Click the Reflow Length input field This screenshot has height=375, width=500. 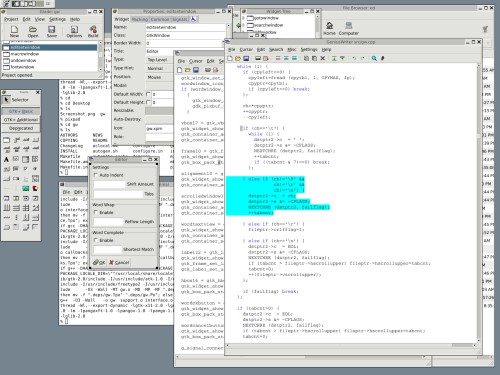click(x=108, y=222)
